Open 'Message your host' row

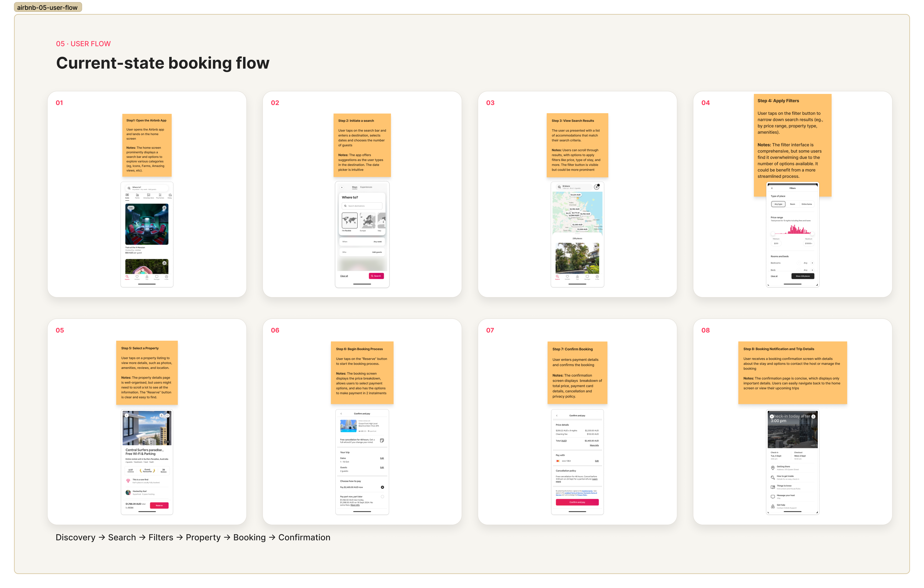[x=792, y=497]
